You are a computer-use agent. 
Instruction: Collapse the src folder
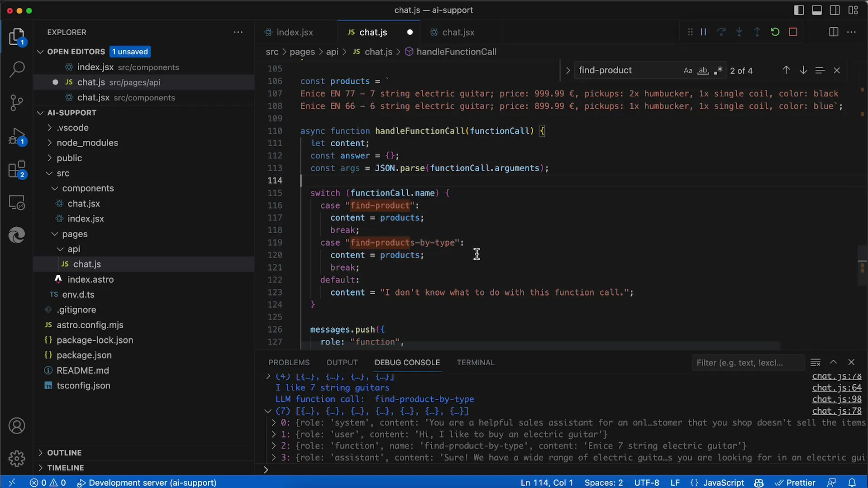coord(63,173)
